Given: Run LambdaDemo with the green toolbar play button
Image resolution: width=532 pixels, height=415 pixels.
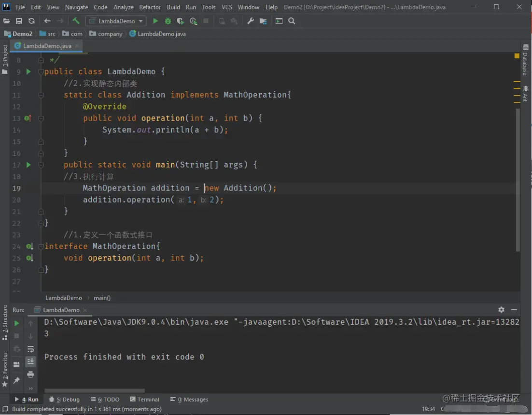Looking at the screenshot, I should coord(155,21).
